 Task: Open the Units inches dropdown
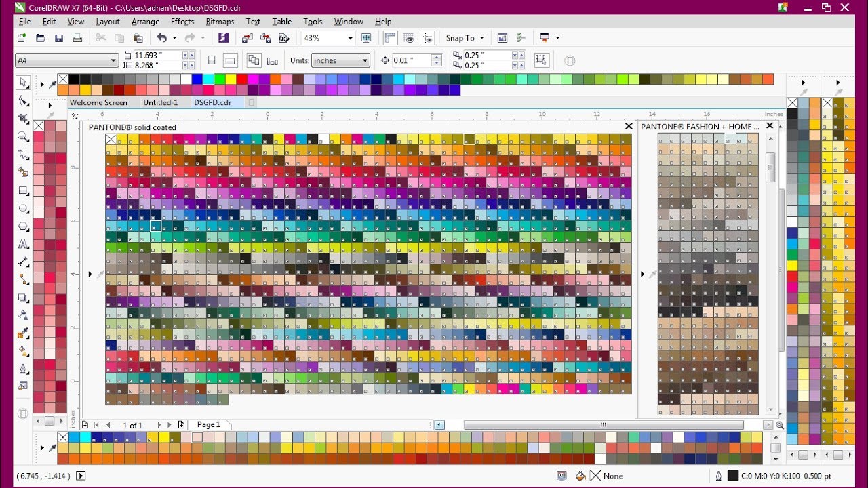click(365, 60)
